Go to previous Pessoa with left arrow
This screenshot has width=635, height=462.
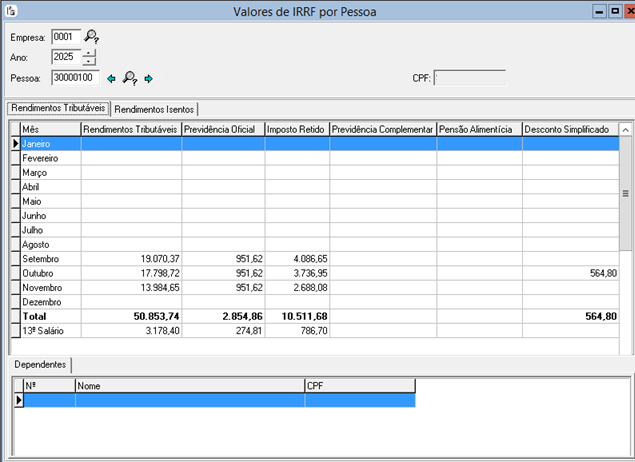(x=112, y=78)
